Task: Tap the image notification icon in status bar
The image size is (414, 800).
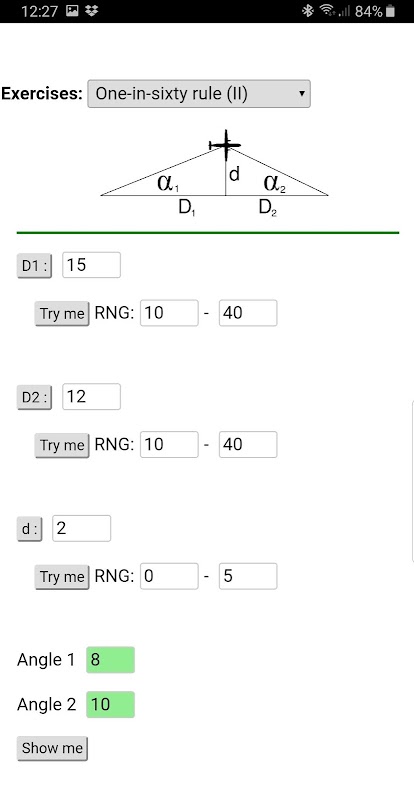Action: pos(72,11)
